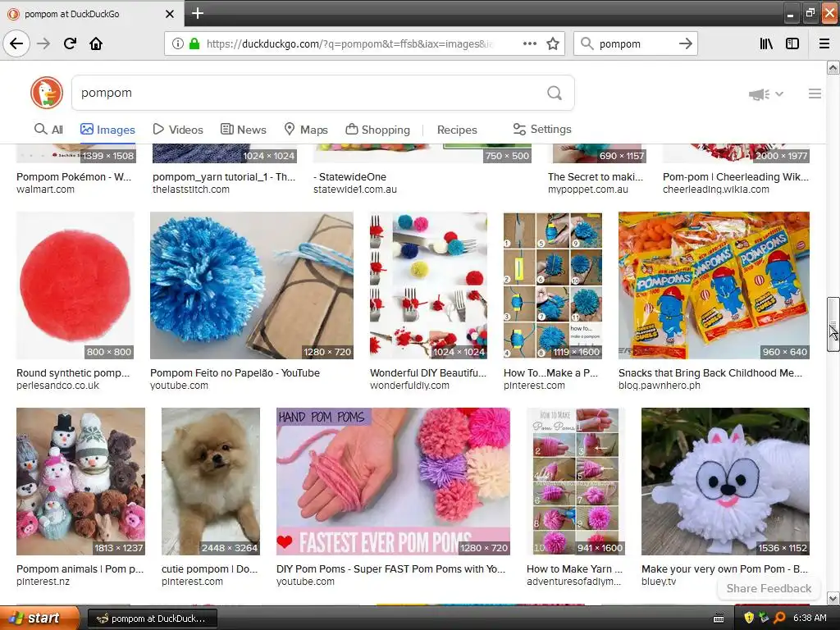Open the News tab
Image resolution: width=840 pixels, height=630 pixels.
(243, 129)
